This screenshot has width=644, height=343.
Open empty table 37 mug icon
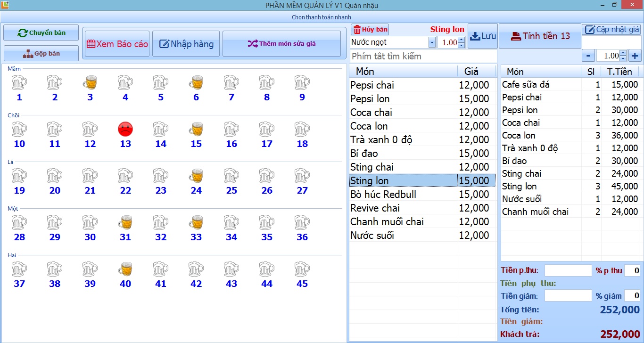click(x=19, y=269)
